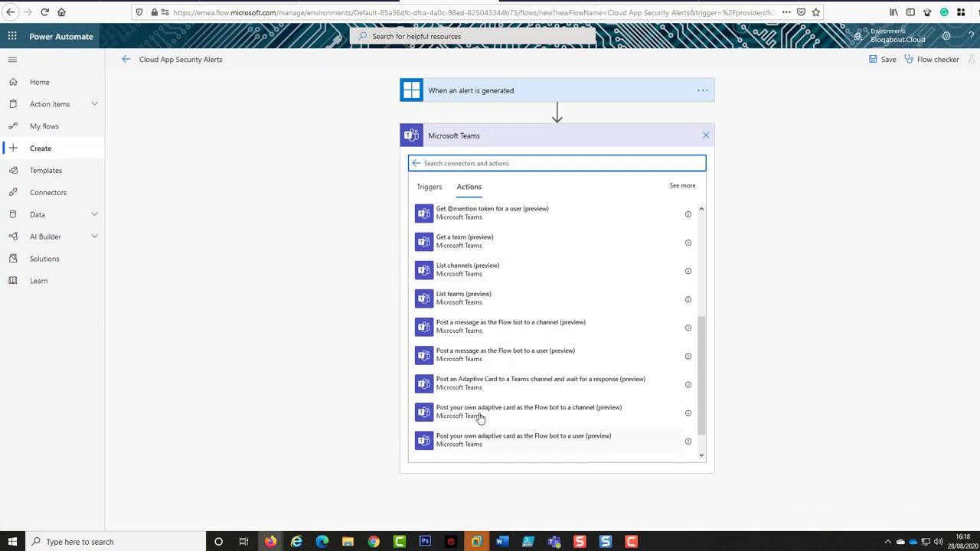Click the Windows taskbar search box
The image size is (980, 551).
click(x=115, y=542)
